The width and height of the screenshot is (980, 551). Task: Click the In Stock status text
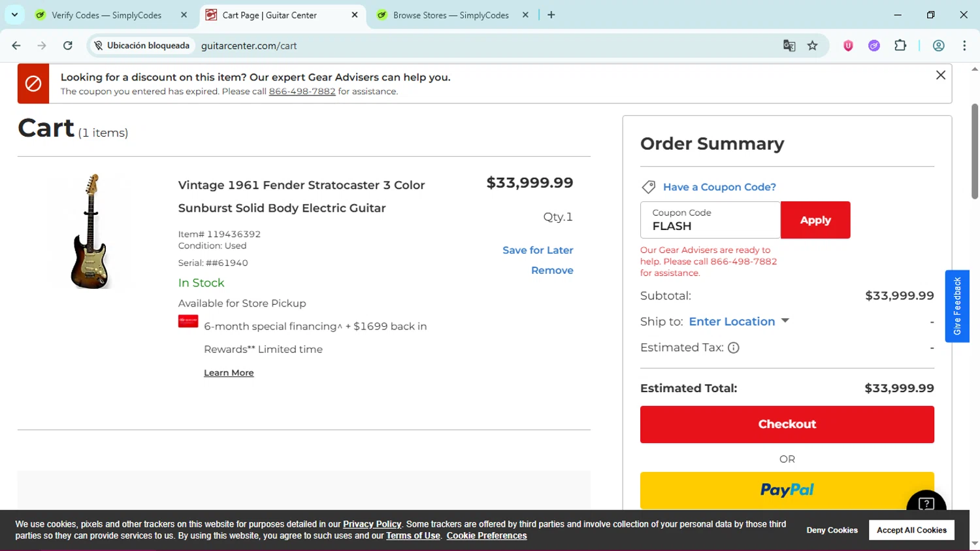pyautogui.click(x=201, y=283)
